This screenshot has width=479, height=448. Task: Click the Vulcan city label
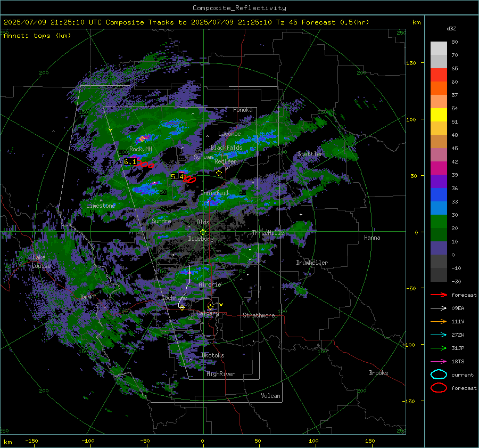point(270,396)
